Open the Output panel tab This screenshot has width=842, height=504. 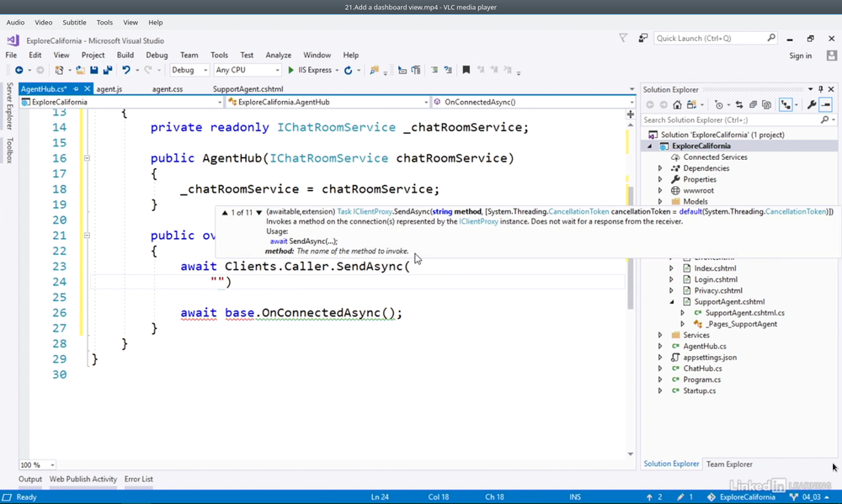pyautogui.click(x=30, y=480)
